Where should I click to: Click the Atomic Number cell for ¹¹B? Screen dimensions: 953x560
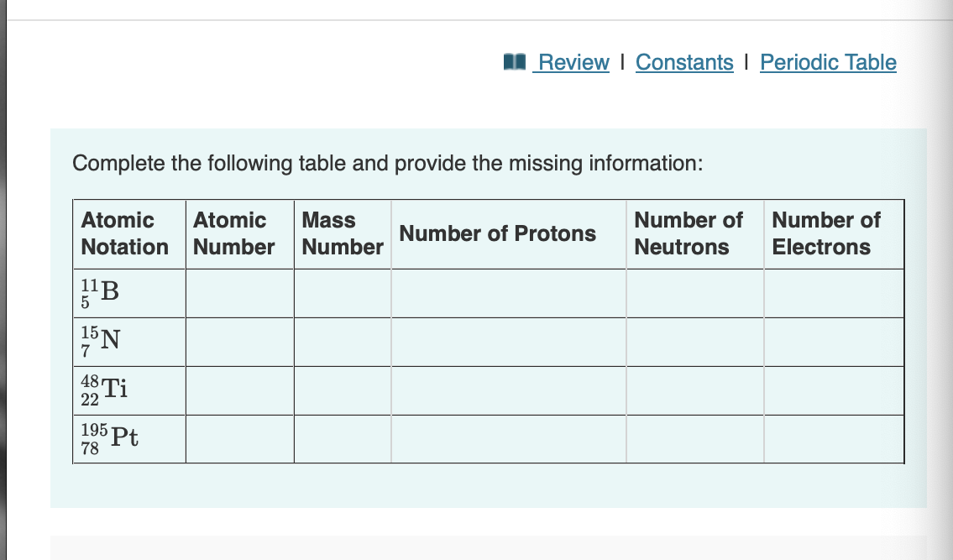[239, 293]
